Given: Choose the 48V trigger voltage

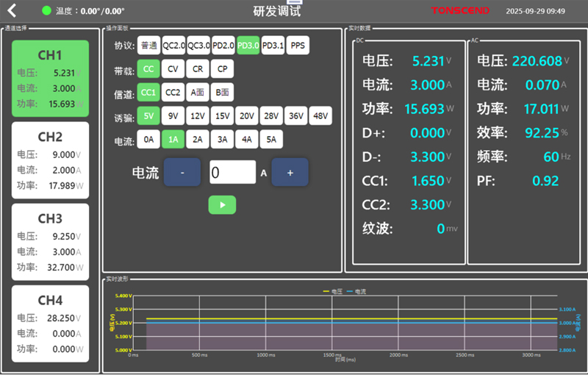Looking at the screenshot, I should (320, 116).
